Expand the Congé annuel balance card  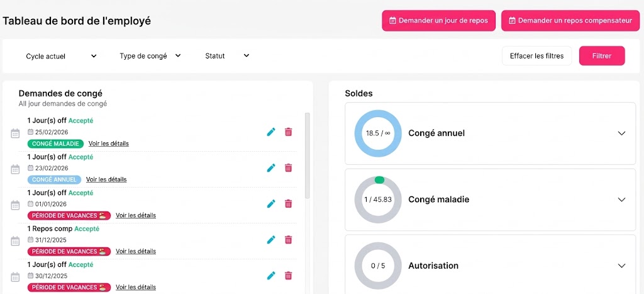tap(621, 133)
